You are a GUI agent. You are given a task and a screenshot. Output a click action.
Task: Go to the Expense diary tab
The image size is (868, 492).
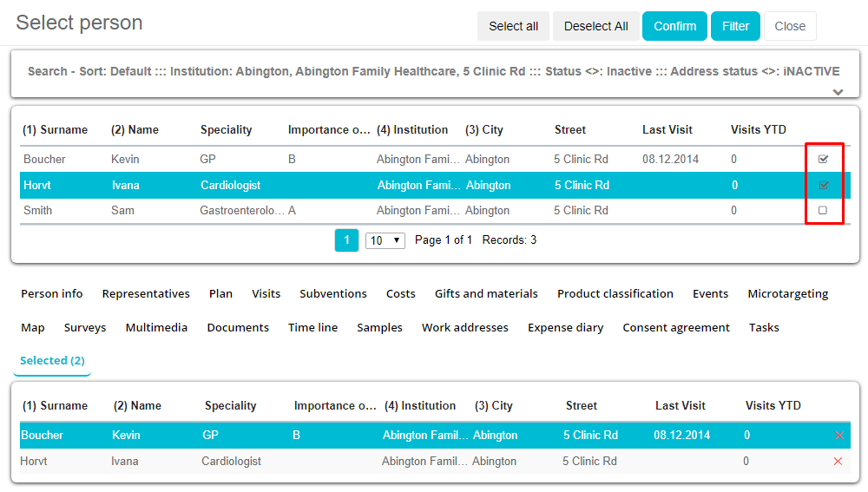click(x=565, y=328)
